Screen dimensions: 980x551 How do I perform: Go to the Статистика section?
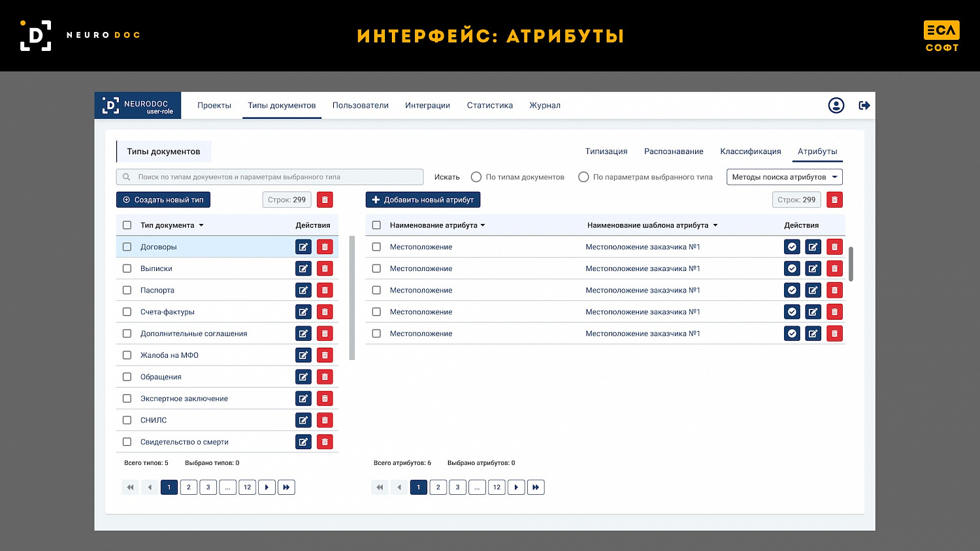pyautogui.click(x=490, y=105)
